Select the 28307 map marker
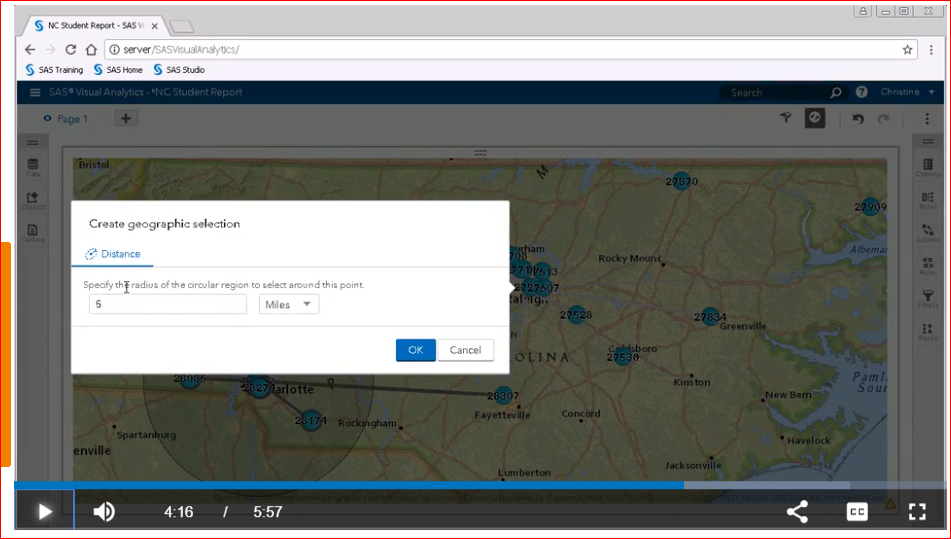Viewport: 951px width, 539px height. 503,396
